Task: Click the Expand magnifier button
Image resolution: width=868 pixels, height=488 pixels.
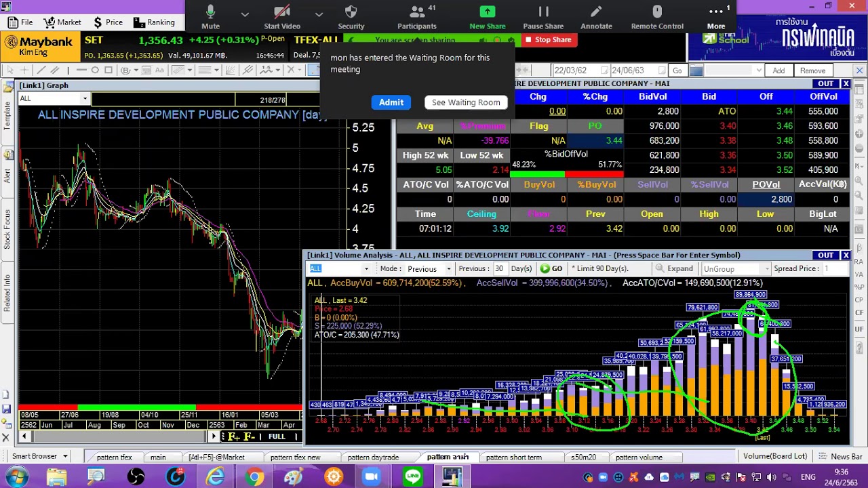Action: click(x=673, y=268)
